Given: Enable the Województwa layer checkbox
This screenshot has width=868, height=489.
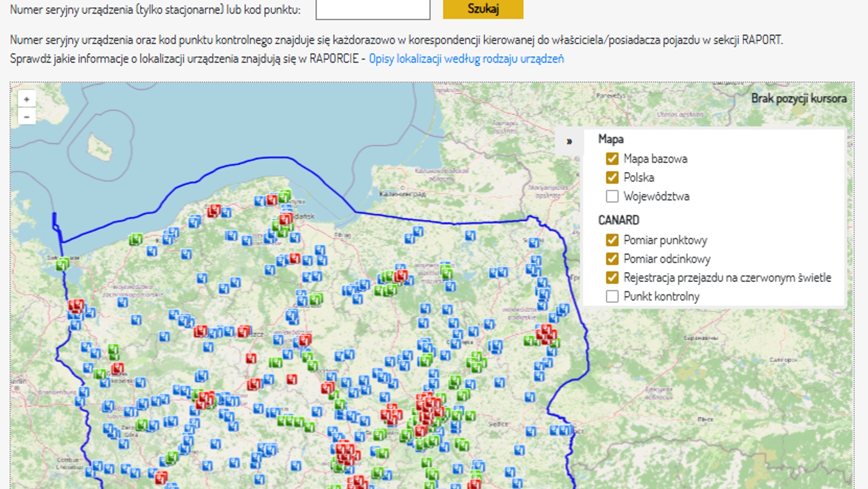Looking at the screenshot, I should pyautogui.click(x=612, y=196).
